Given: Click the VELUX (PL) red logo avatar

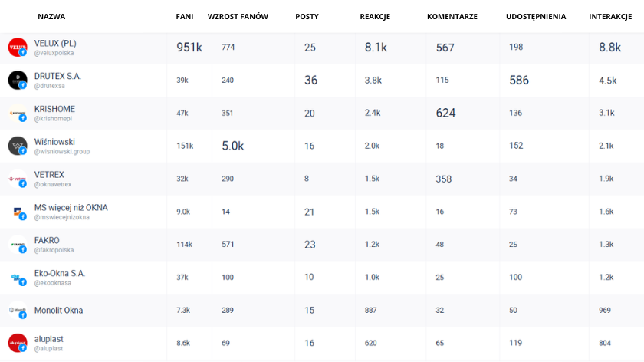Looking at the screenshot, I should coord(18,48).
